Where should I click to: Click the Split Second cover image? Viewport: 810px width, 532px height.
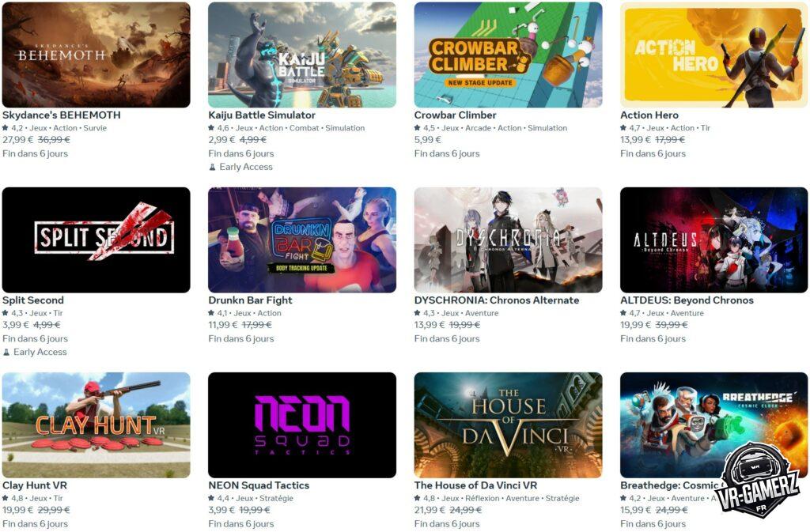[96, 240]
